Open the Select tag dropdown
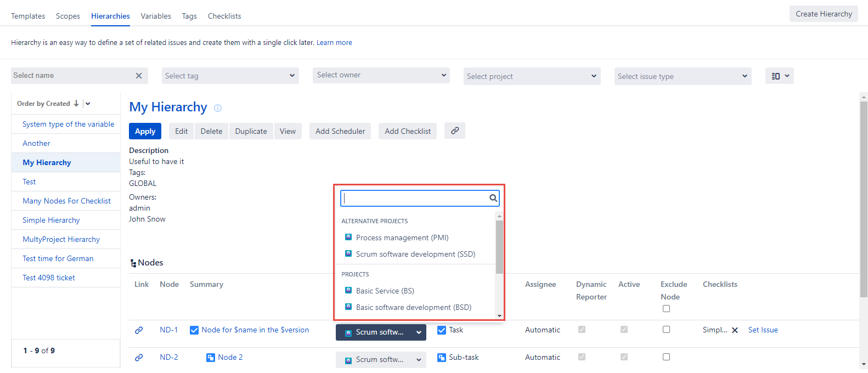The width and height of the screenshot is (868, 373). (x=230, y=76)
